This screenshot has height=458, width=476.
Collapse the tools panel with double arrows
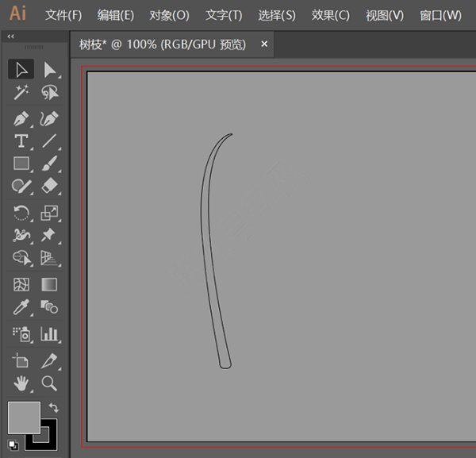[10, 37]
